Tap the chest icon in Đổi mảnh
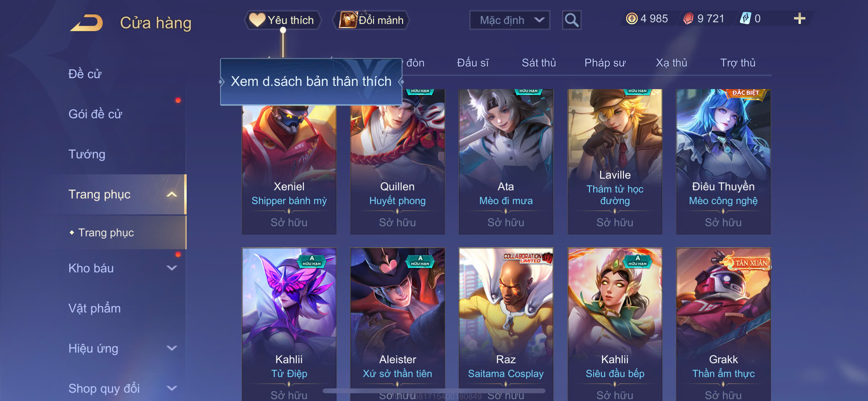Screen dimensions: 868x401 click(348, 20)
